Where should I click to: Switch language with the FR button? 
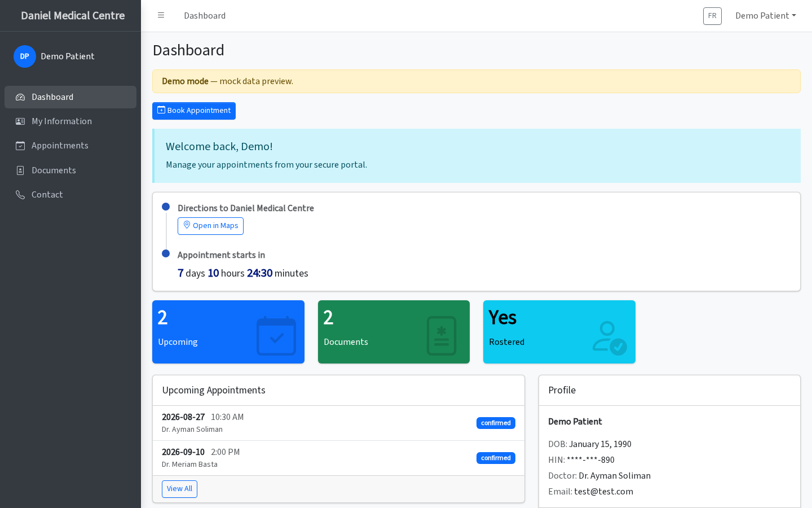click(712, 16)
